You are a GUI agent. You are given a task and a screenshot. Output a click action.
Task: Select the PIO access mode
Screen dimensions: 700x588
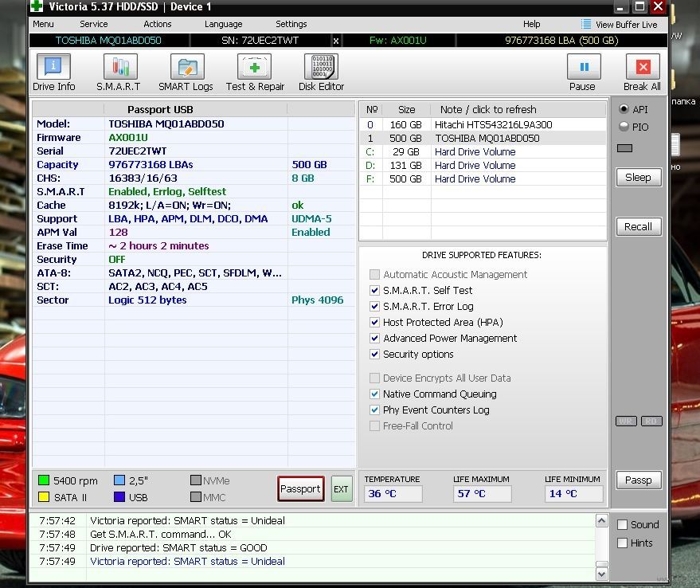click(x=624, y=127)
